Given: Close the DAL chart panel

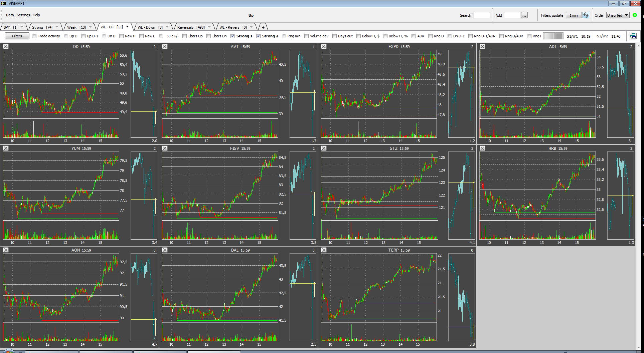Looking at the screenshot, I should tap(165, 250).
